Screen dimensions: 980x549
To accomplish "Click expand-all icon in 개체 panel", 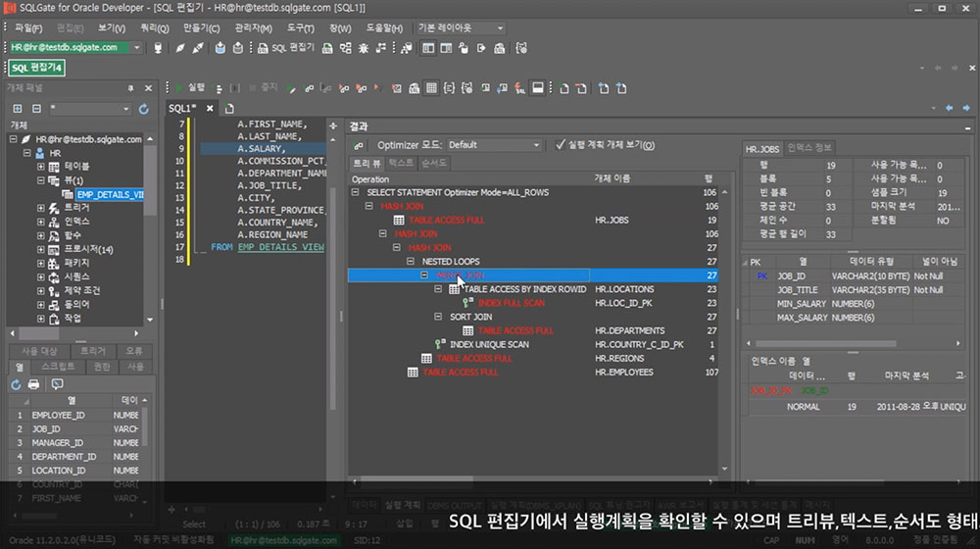I will click(x=18, y=108).
